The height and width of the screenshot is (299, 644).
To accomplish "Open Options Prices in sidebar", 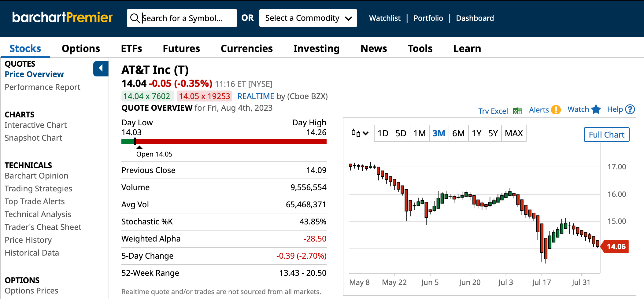I will tap(31, 291).
